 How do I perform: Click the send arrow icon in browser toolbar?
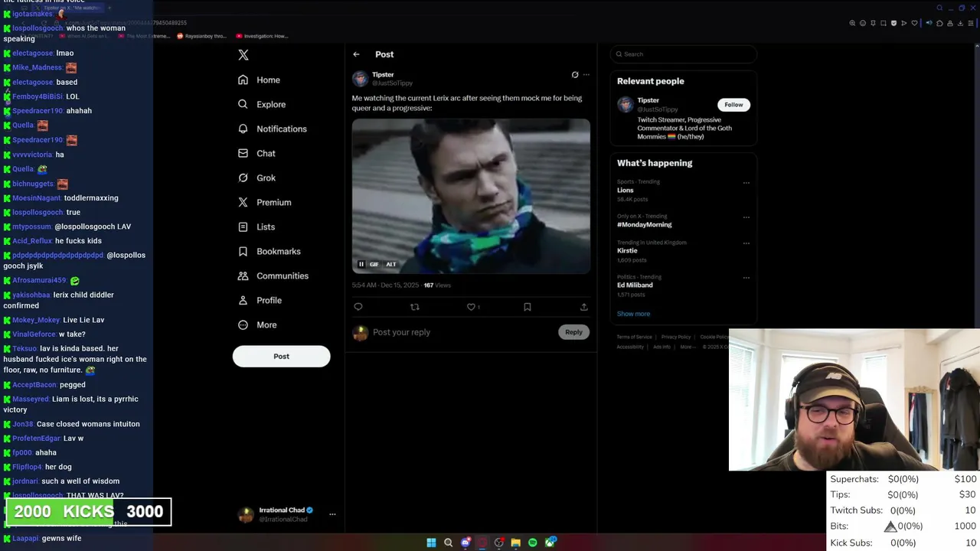[x=904, y=23]
